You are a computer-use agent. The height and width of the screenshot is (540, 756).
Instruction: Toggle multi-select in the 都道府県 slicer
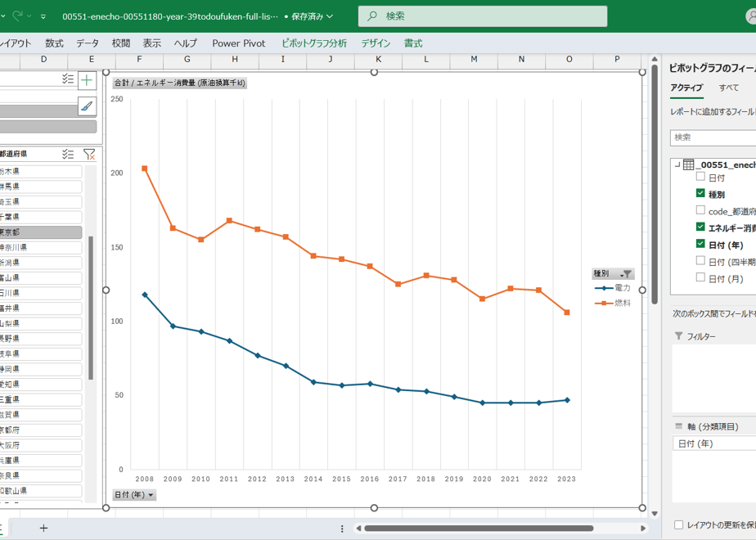[x=68, y=155]
